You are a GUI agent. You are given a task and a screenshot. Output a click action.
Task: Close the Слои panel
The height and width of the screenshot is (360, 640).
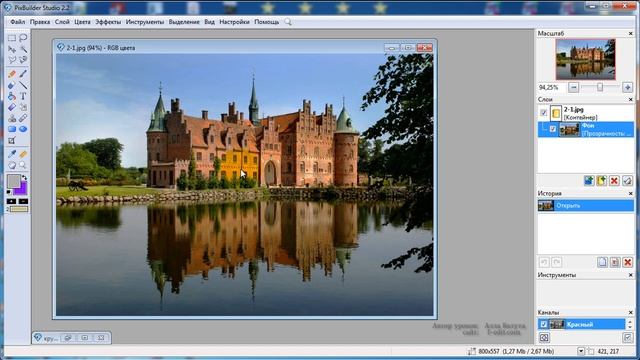(x=630, y=100)
